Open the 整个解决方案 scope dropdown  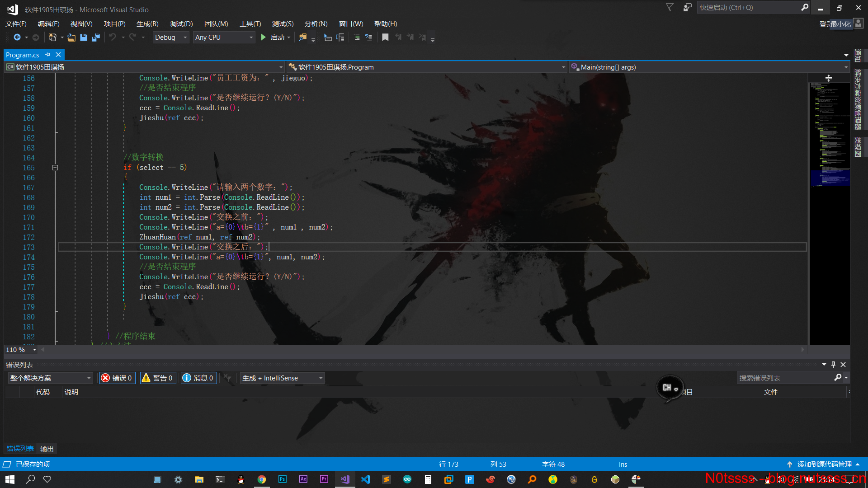pos(50,378)
